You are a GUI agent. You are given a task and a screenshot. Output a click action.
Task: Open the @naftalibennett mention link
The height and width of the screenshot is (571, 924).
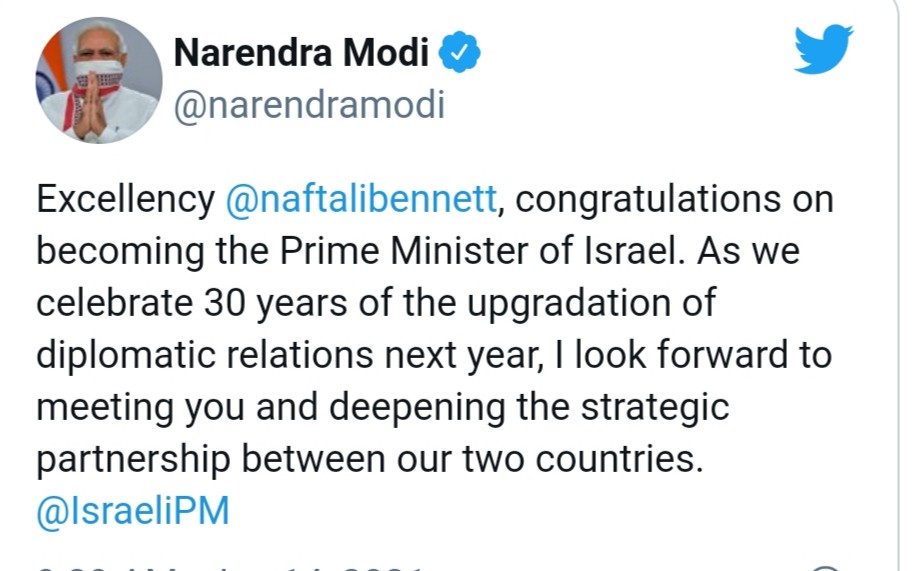coord(361,199)
